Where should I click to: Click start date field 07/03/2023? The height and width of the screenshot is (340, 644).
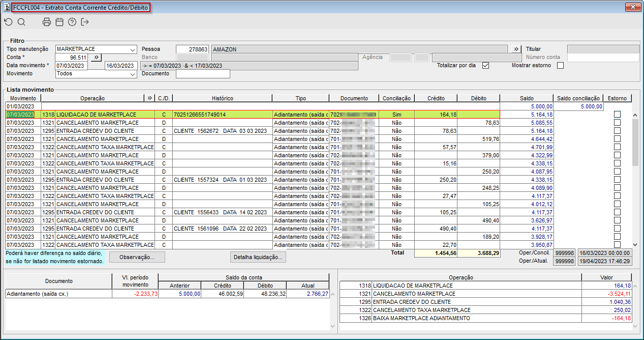[x=72, y=66]
